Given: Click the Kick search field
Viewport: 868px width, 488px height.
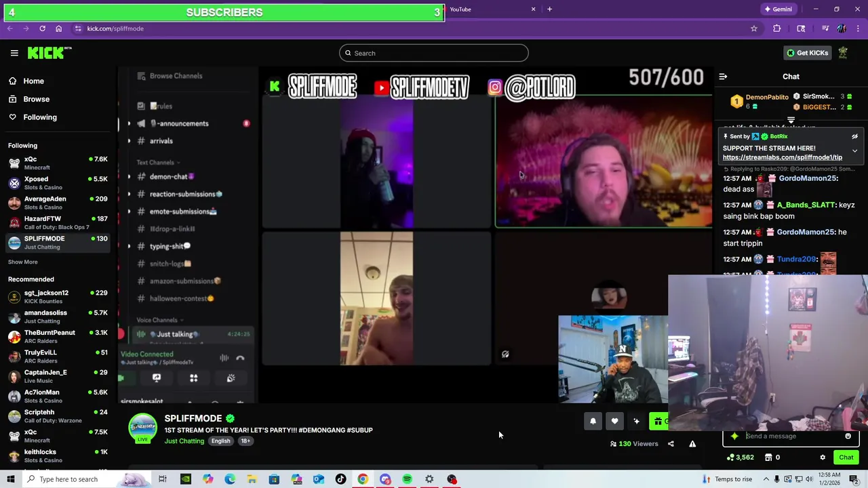Looking at the screenshot, I should tap(433, 53).
